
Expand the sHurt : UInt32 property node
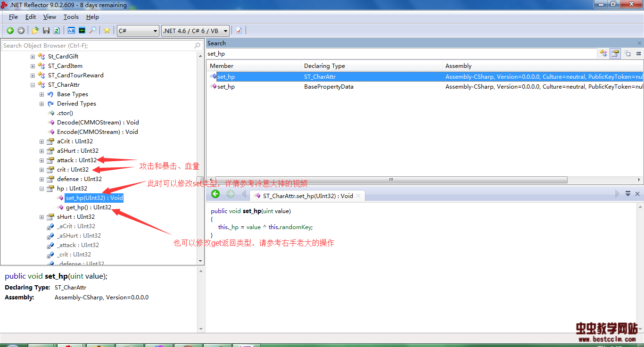[41, 217]
